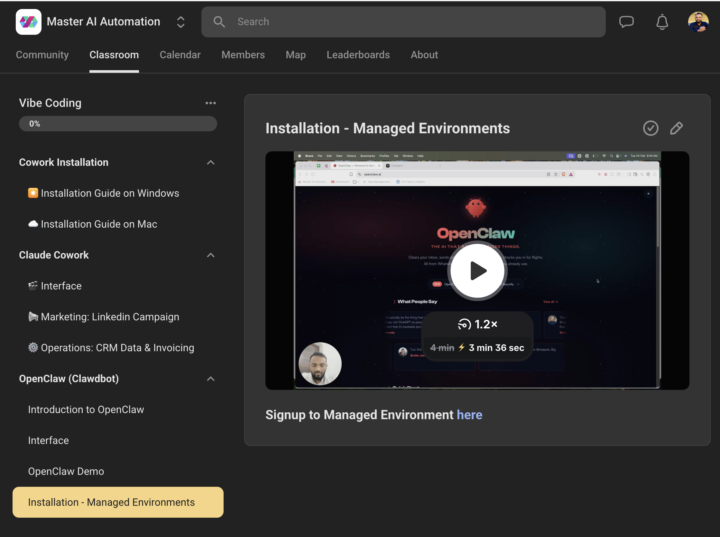720x537 pixels.
Task: Open the 'here' managed environment link
Action: point(469,415)
